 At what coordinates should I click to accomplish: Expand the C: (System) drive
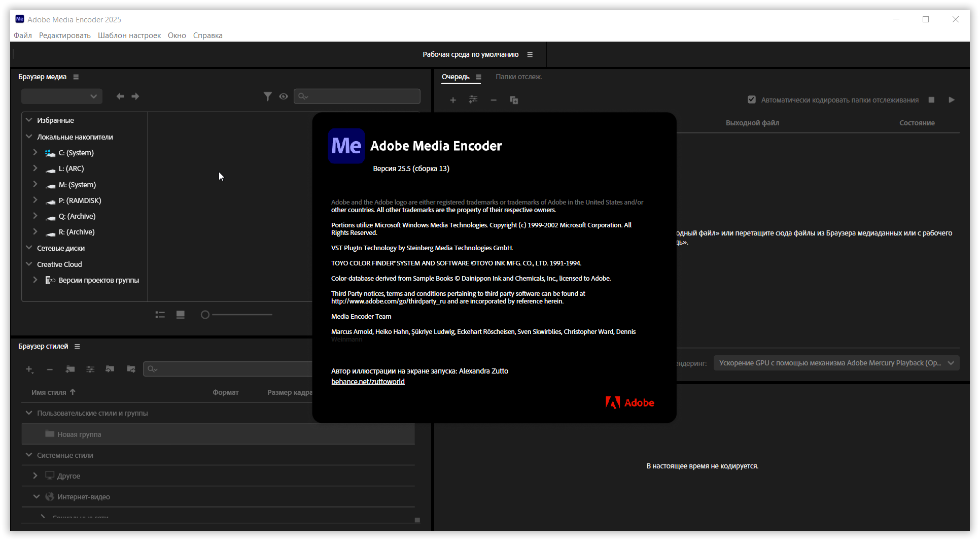(35, 152)
